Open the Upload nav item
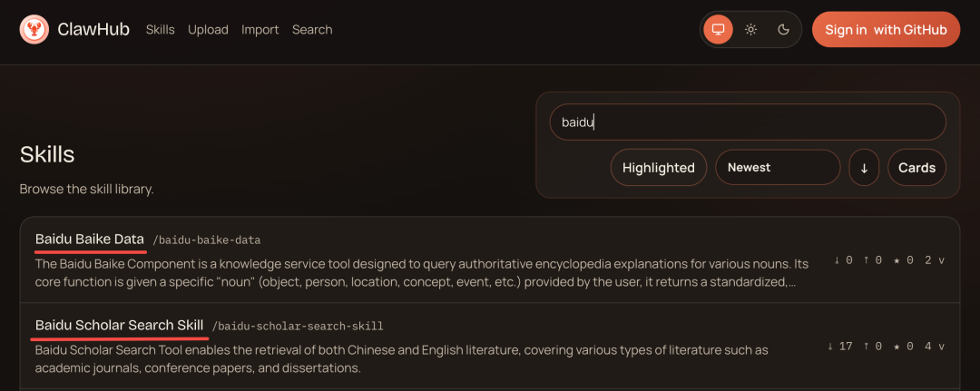Viewport: 980px width, 391px height. pyautogui.click(x=208, y=30)
